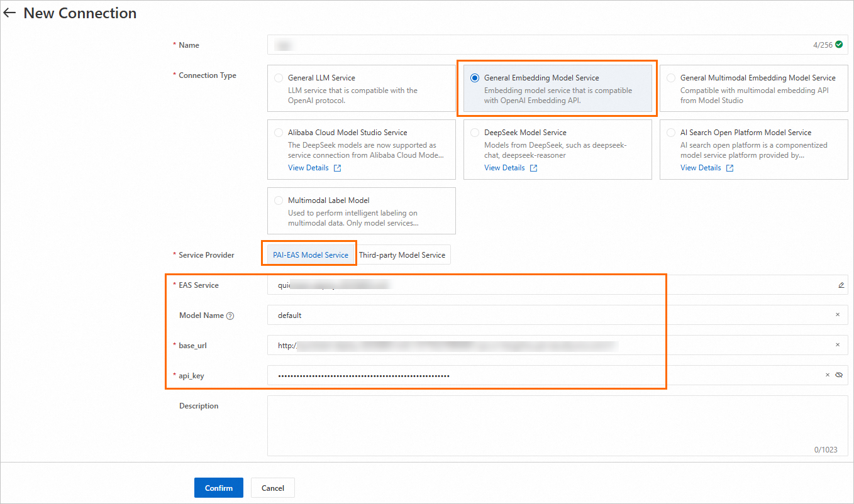
Task: Switch to Third-party Model Service tab
Action: [x=402, y=255]
